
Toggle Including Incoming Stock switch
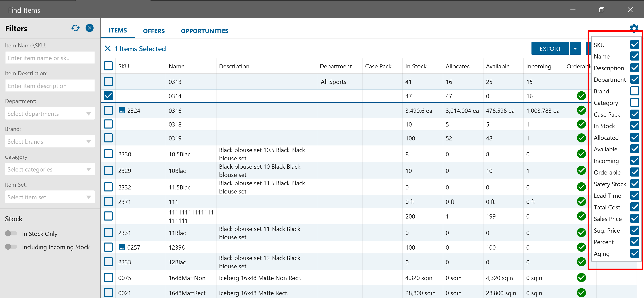coord(11,247)
